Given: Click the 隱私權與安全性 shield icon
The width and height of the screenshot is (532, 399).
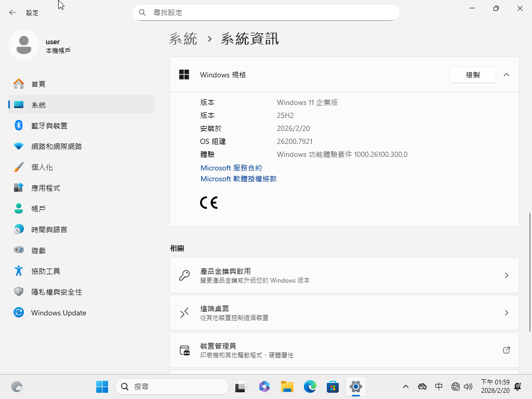Looking at the screenshot, I should 19,292.
